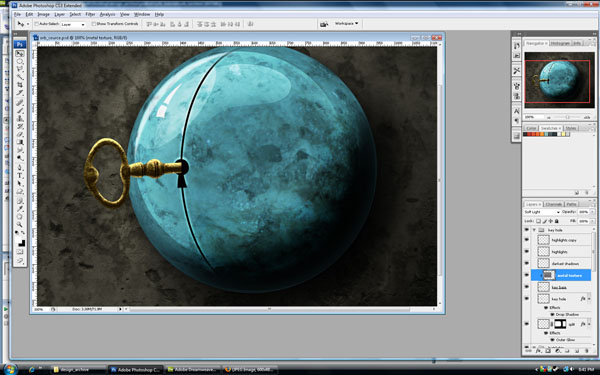Select the Zoom tool
The height and width of the screenshot is (375, 600).
tap(20, 225)
